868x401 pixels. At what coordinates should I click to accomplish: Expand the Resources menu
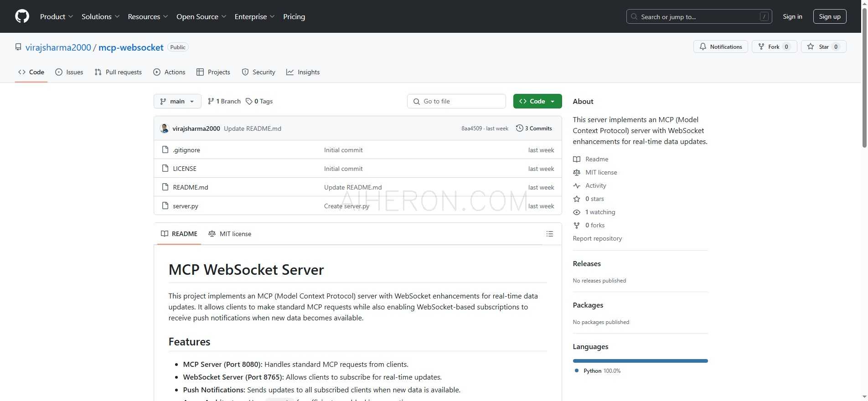point(148,16)
